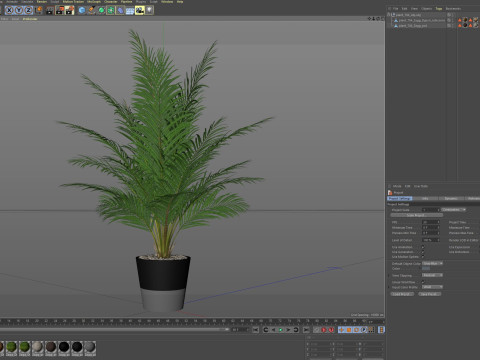Open the render settings
Screen dimensions: 480x360
pos(70,10)
